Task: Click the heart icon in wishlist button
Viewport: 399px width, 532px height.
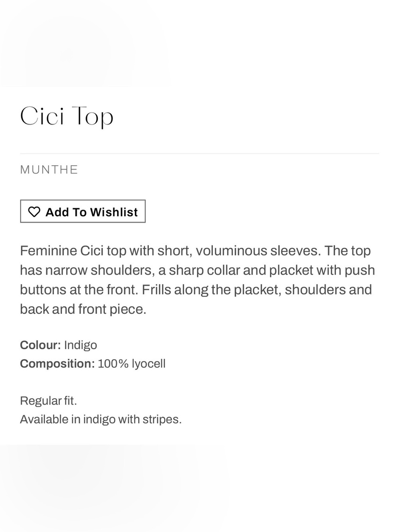Action: pyautogui.click(x=34, y=212)
